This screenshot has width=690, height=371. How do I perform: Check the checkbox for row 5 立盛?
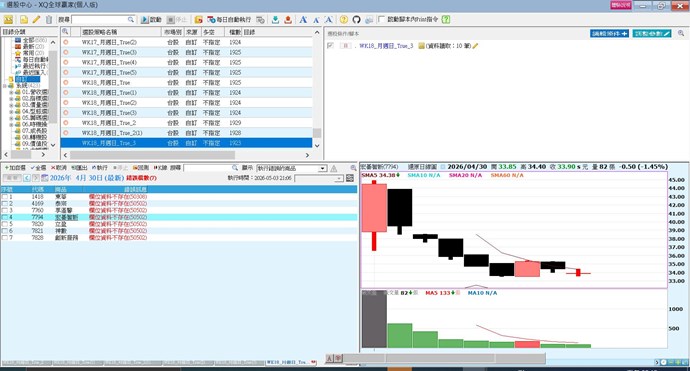pyautogui.click(x=5, y=224)
